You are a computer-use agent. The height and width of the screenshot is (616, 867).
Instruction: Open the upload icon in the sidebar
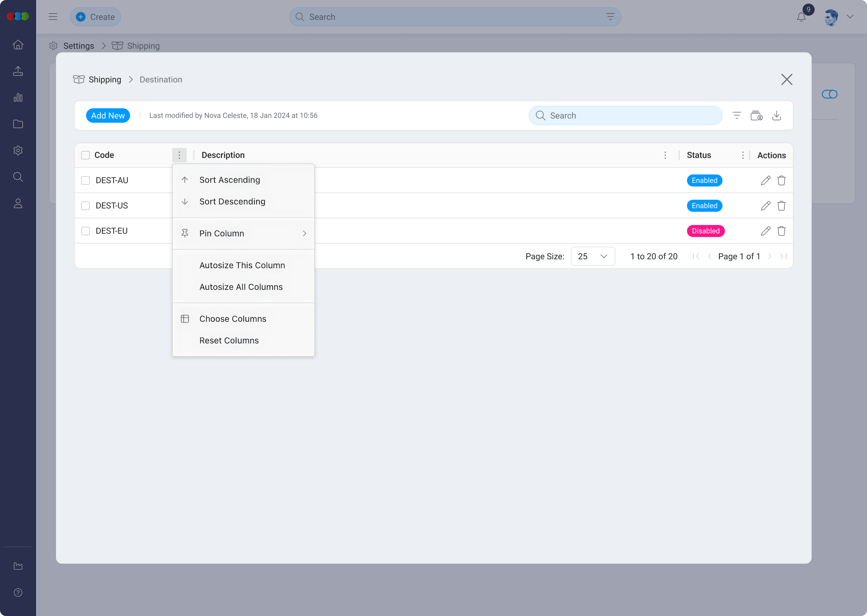(x=18, y=71)
